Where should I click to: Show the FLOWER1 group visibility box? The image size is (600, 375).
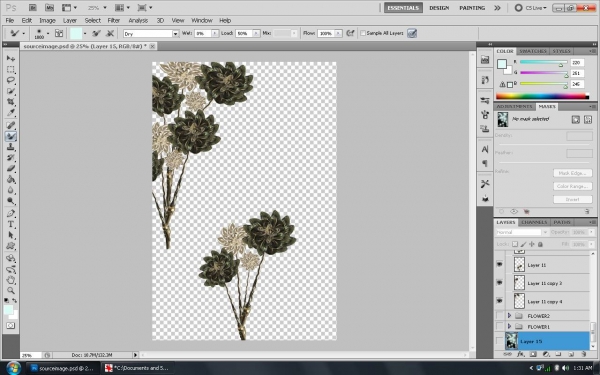[499, 326]
